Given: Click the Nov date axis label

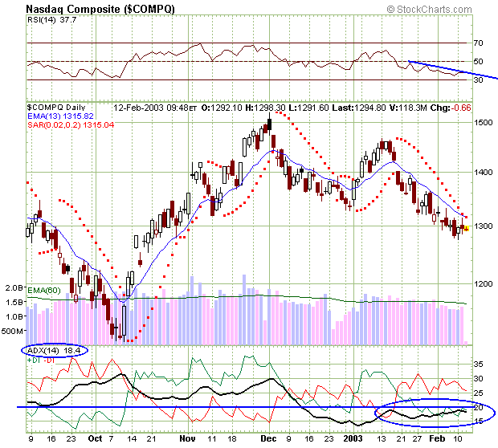Looking at the screenshot, I should pos(187,439).
